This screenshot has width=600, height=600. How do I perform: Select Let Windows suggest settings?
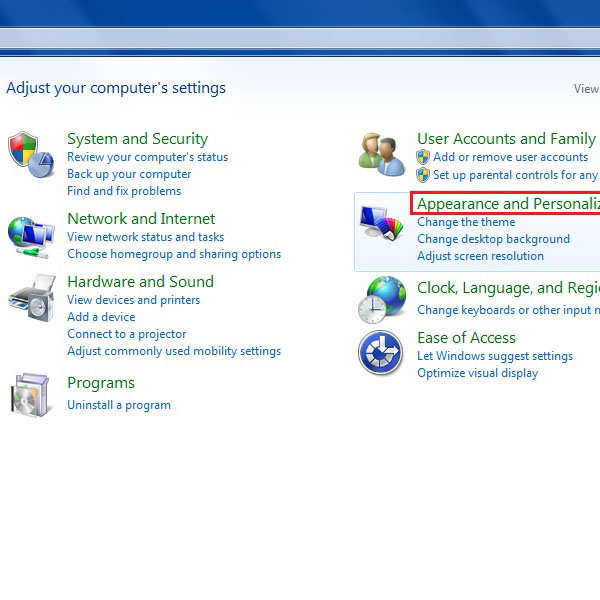point(495,356)
